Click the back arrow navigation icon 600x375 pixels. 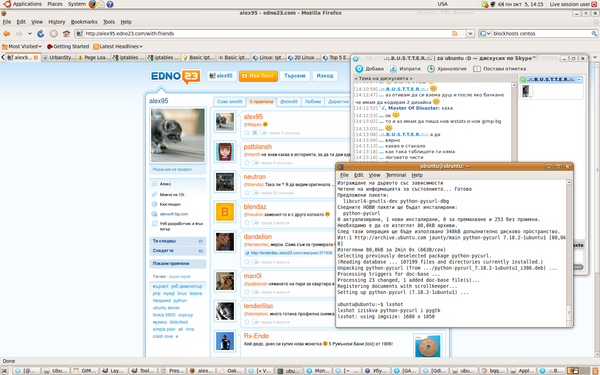(x=7, y=34)
